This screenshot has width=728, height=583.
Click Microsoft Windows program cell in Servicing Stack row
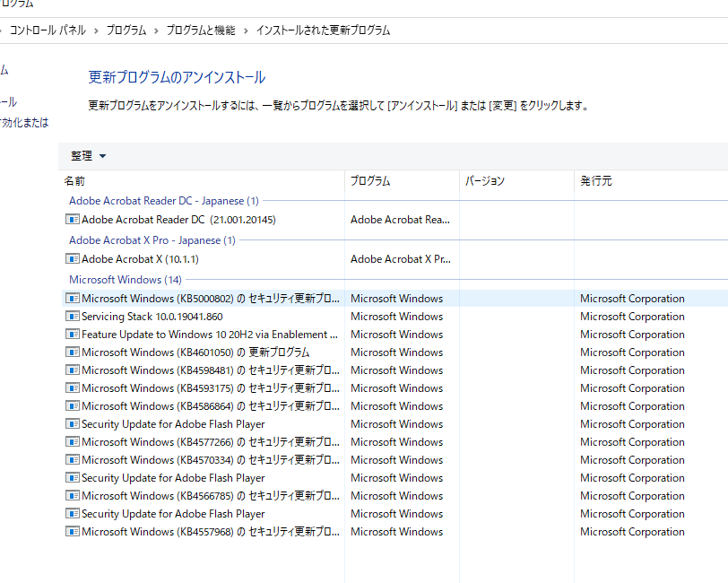click(397, 317)
